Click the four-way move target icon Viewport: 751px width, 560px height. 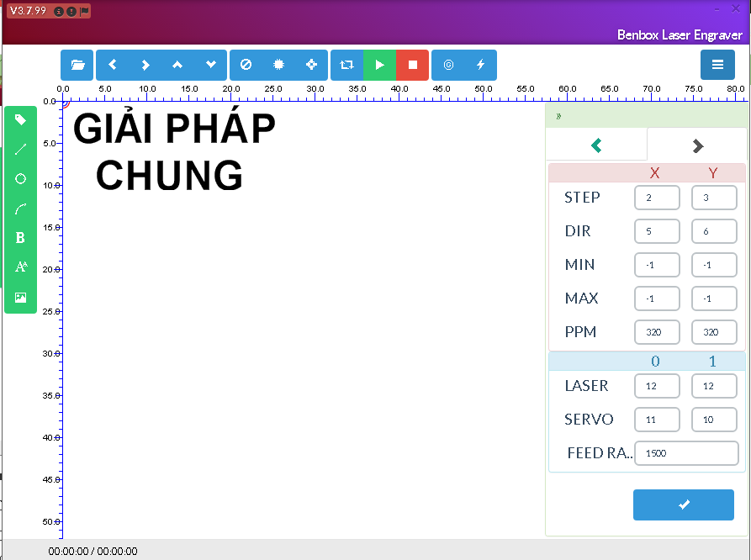(312, 65)
